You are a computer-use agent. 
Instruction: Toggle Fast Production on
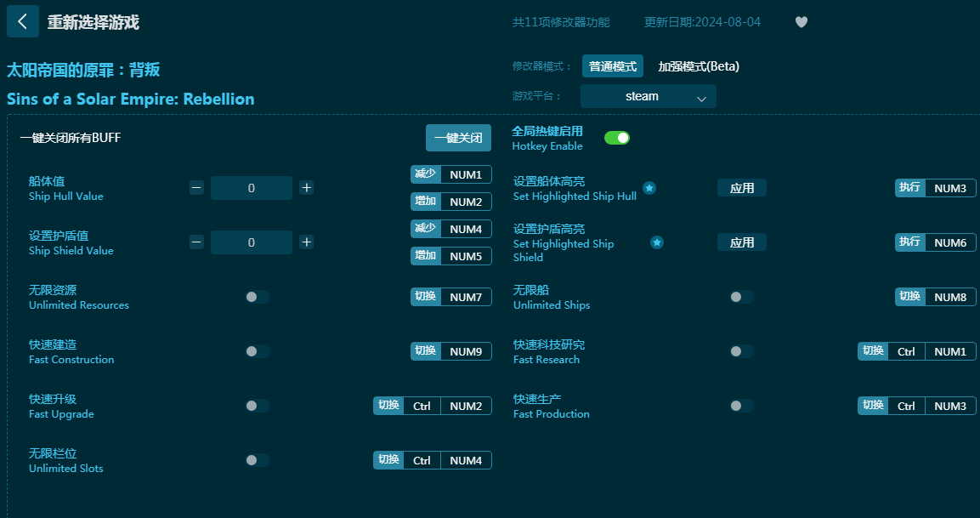[742, 406]
